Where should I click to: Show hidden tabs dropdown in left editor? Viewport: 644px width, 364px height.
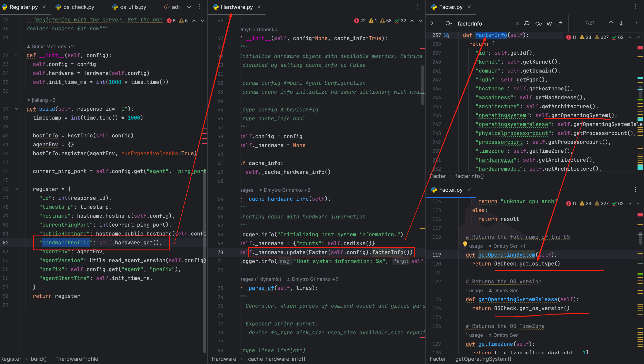coord(189,7)
